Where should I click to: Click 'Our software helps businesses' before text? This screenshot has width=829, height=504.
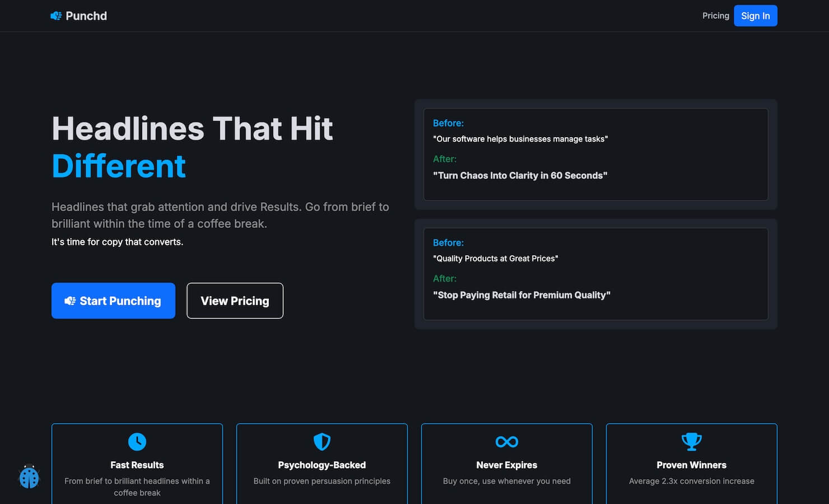pos(520,139)
